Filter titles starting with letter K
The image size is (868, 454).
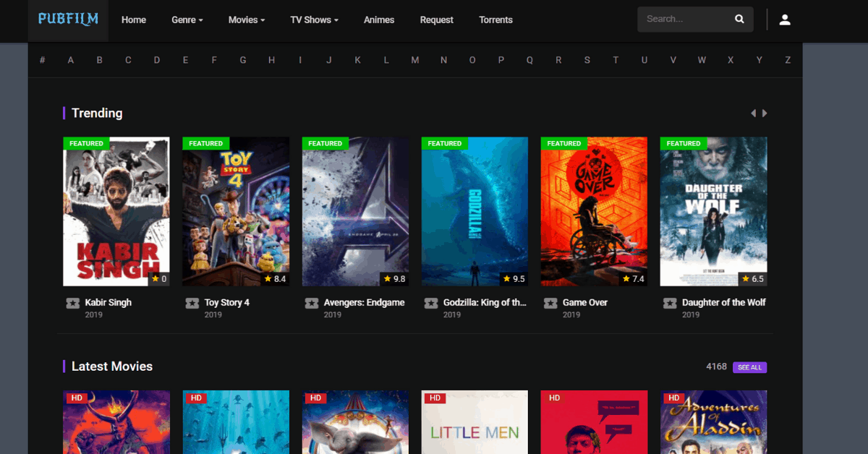(x=357, y=61)
